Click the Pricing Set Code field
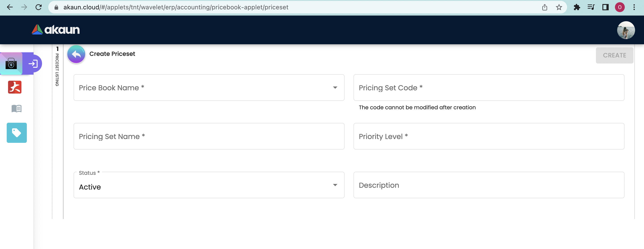The image size is (644, 249). click(489, 87)
